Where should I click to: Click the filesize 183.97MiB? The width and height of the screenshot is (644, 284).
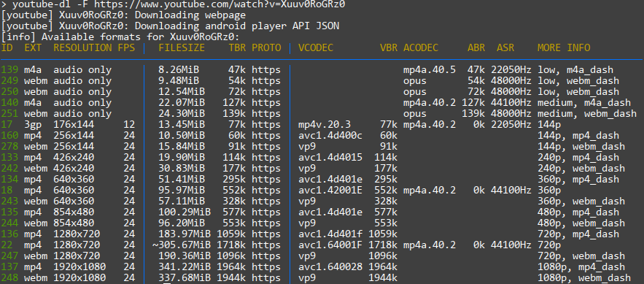(185, 234)
